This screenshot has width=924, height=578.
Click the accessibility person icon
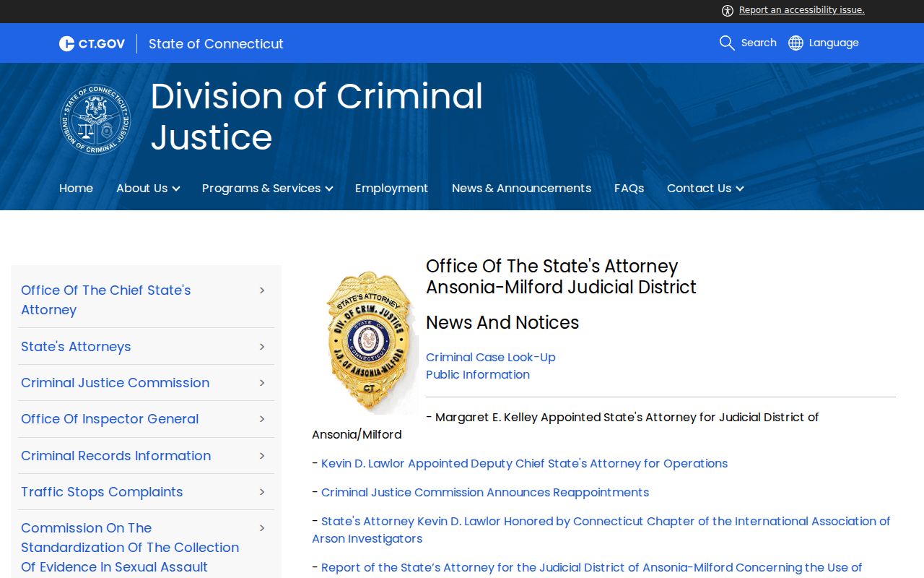click(x=728, y=10)
